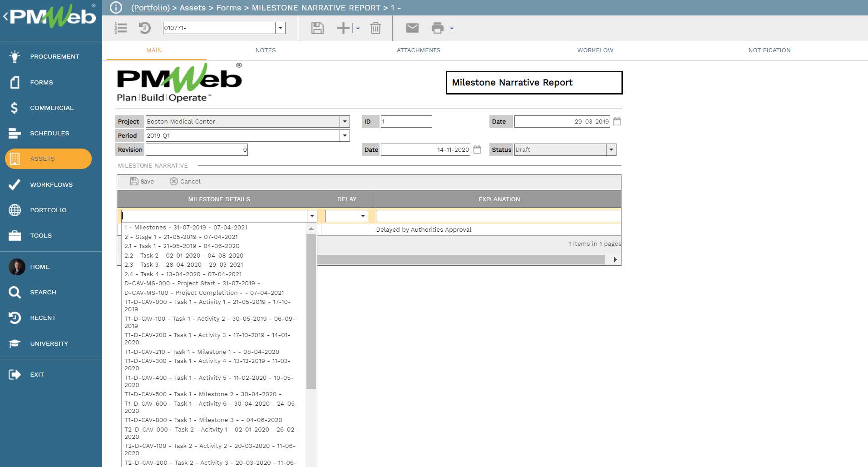Screen dimensions: 868x467
Task: Sort by the Explanation column header
Action: (x=499, y=199)
